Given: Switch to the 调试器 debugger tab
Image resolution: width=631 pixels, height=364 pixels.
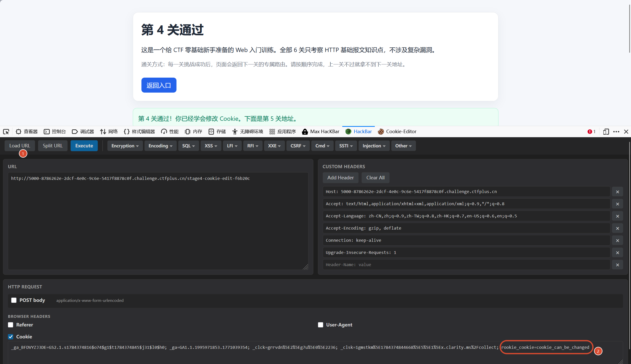Looking at the screenshot, I should (83, 132).
